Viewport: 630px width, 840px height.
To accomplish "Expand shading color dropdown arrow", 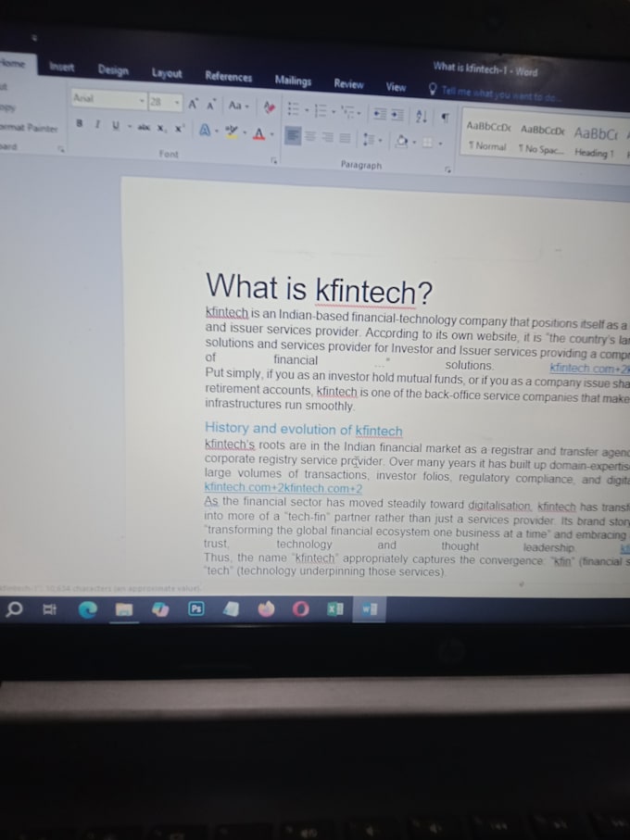I will [x=413, y=143].
